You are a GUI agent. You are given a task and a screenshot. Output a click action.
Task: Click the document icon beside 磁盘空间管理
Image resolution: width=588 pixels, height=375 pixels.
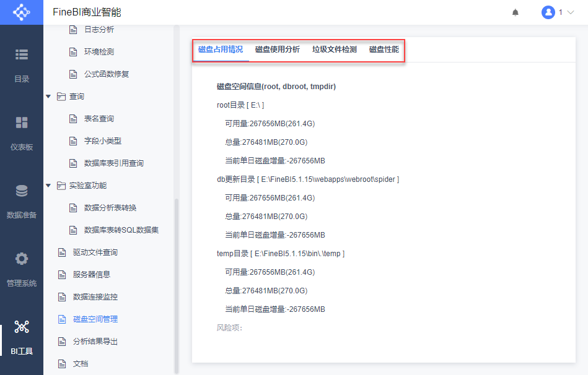(62, 319)
